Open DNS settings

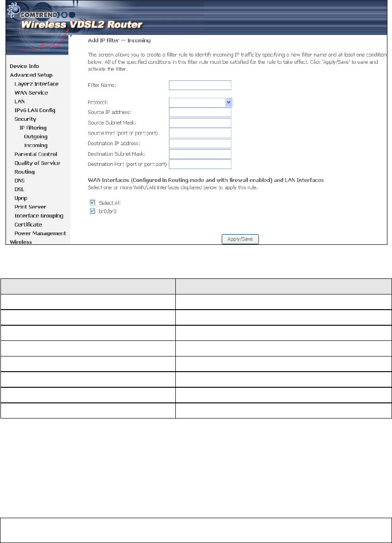19,181
